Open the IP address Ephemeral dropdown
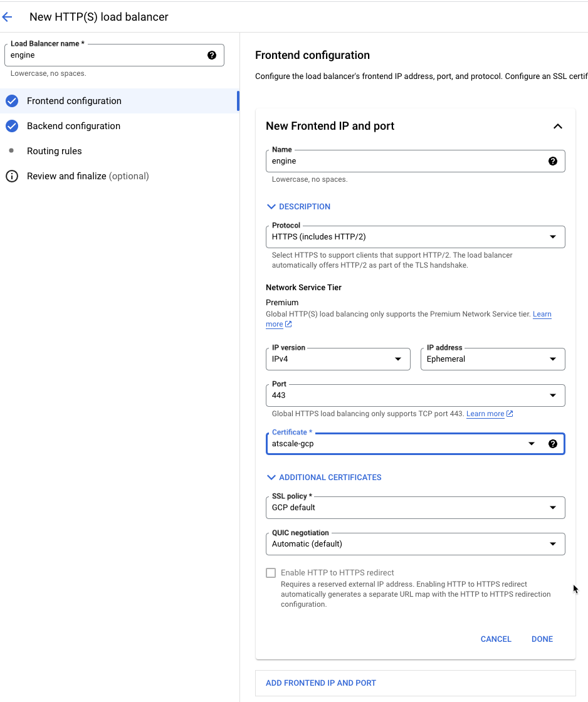The image size is (588, 702). point(493,359)
